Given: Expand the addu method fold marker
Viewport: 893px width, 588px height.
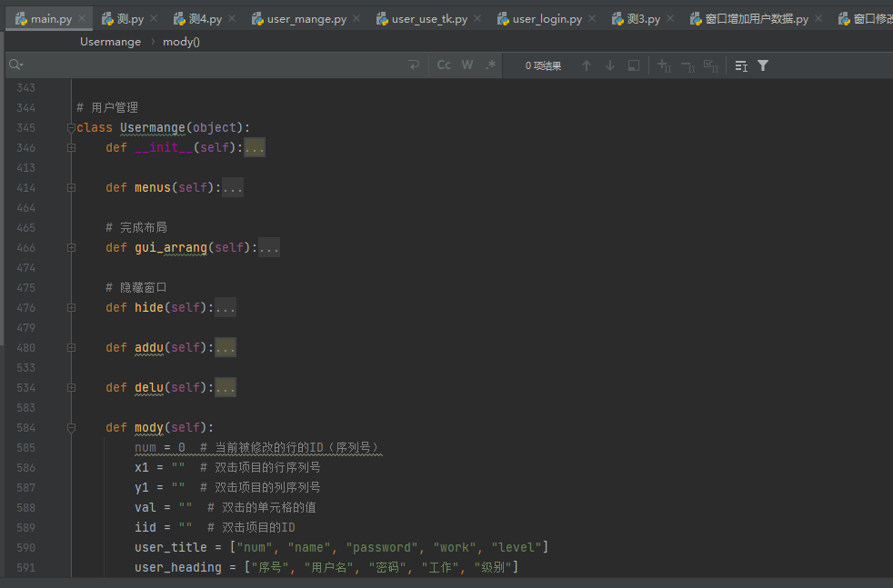Looking at the screenshot, I should tap(71, 348).
